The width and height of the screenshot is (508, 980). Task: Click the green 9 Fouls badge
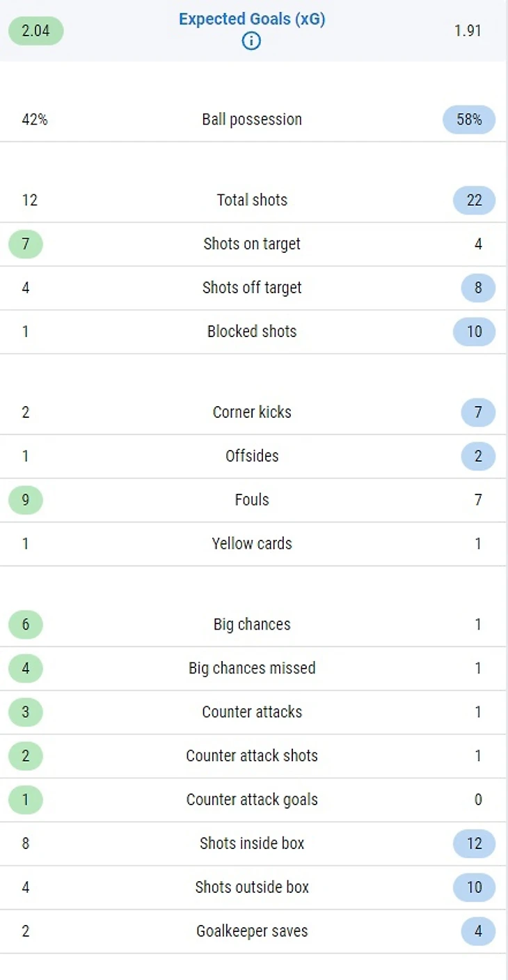click(26, 500)
